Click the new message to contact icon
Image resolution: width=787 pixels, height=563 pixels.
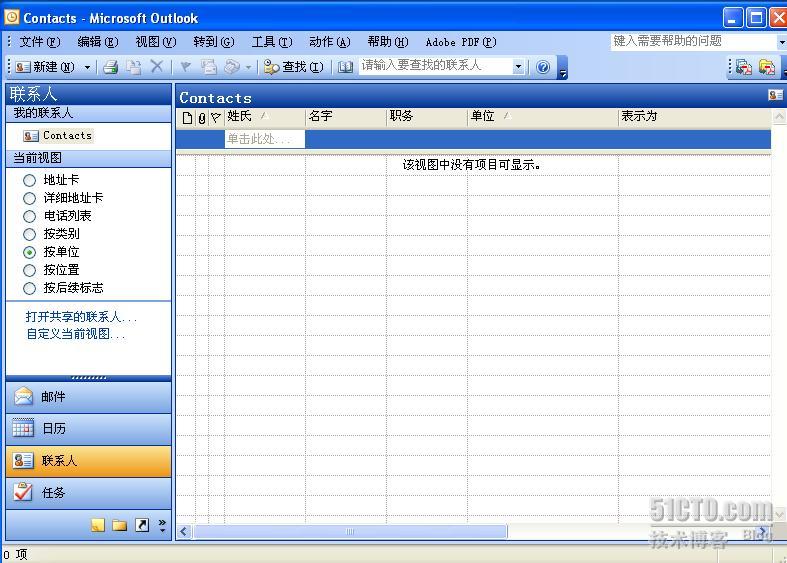(x=209, y=67)
